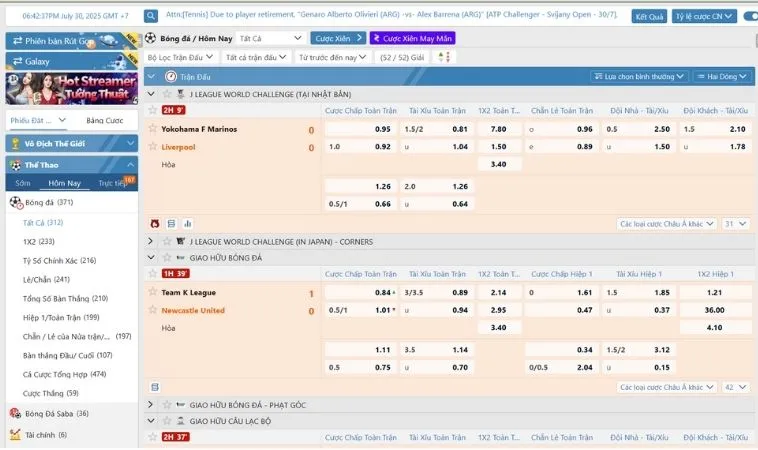This screenshot has width=758, height=450.
Task: Select Cá Cược Tổng Hợp category
Action: coord(64,374)
